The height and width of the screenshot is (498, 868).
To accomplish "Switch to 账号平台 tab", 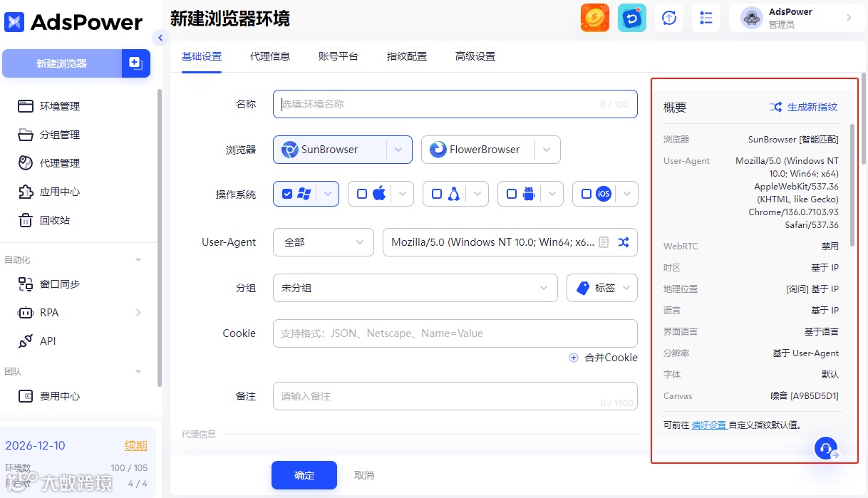I will (339, 56).
